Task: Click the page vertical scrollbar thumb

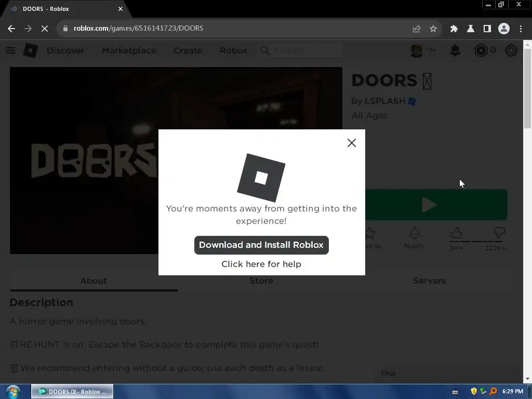Action: tap(527, 88)
